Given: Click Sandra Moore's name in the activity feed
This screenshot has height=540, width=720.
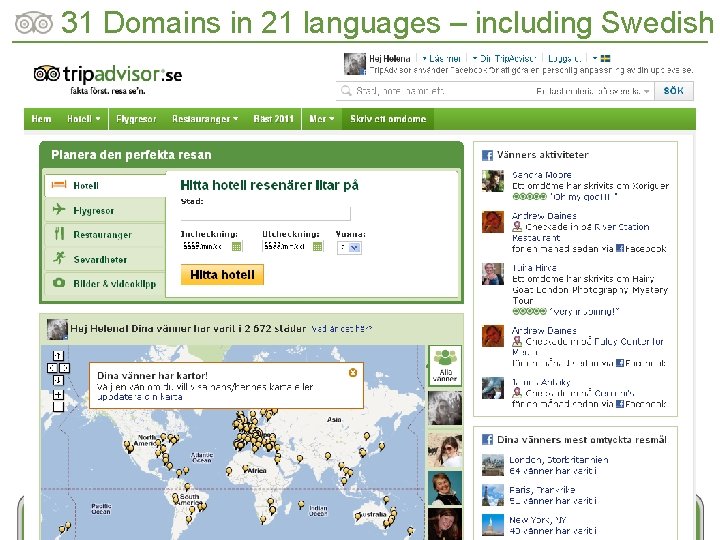Looking at the screenshot, I should click(x=542, y=175).
